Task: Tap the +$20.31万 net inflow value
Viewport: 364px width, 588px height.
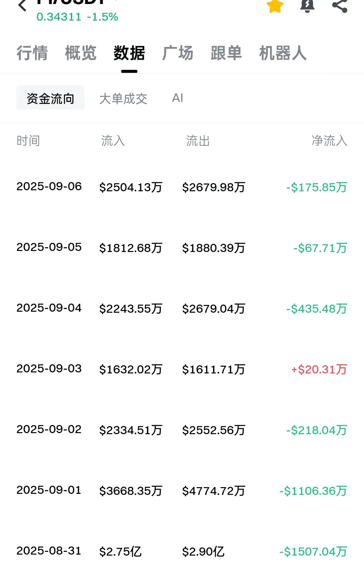Action: [319, 369]
